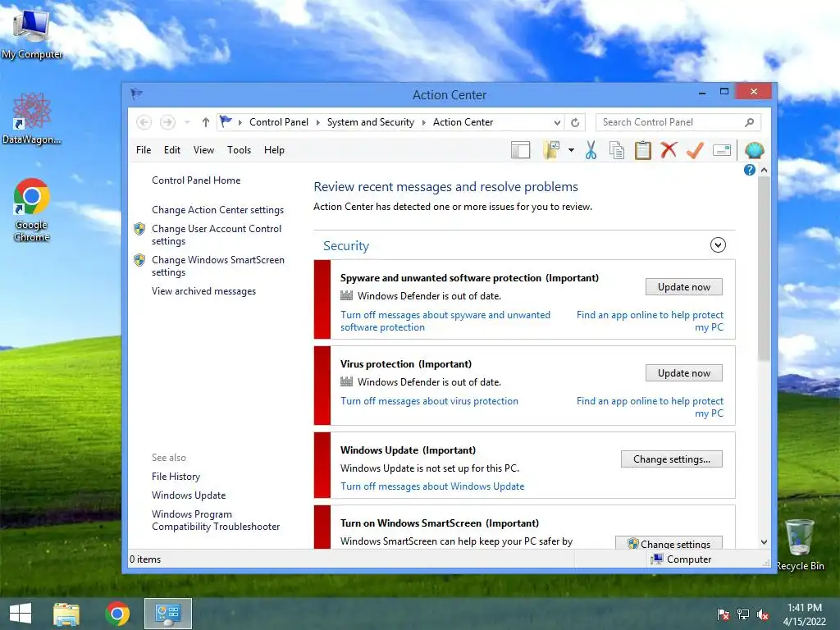840x630 pixels.
Task: Click the layout pane toolbar icon
Action: (520, 151)
